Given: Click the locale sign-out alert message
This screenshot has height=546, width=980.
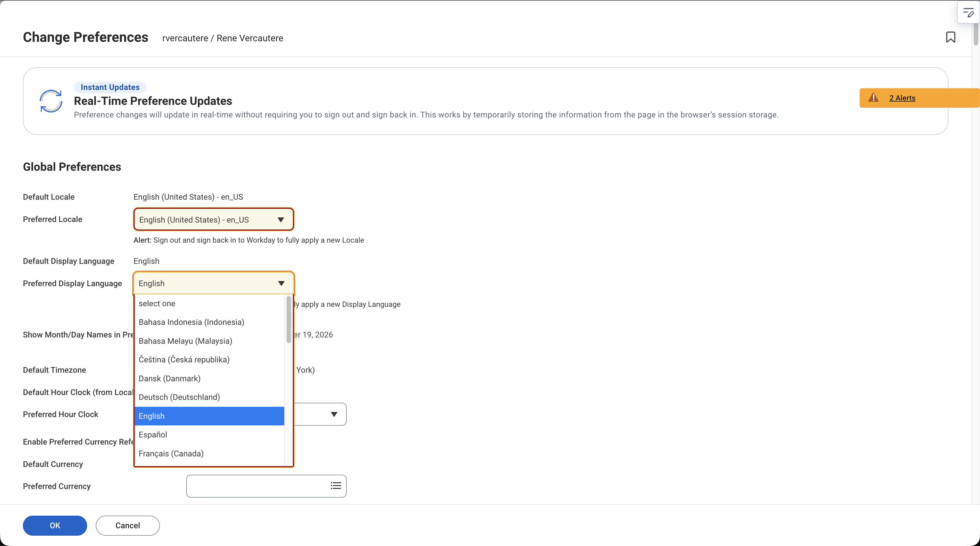Looking at the screenshot, I should [249, 240].
